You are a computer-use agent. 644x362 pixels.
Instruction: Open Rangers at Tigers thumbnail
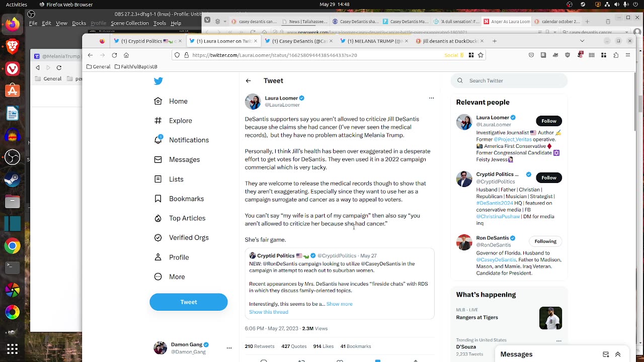coord(550,318)
